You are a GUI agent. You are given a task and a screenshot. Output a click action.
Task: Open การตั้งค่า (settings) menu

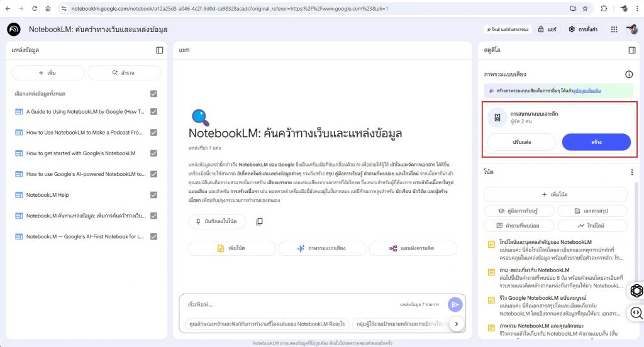(x=583, y=29)
